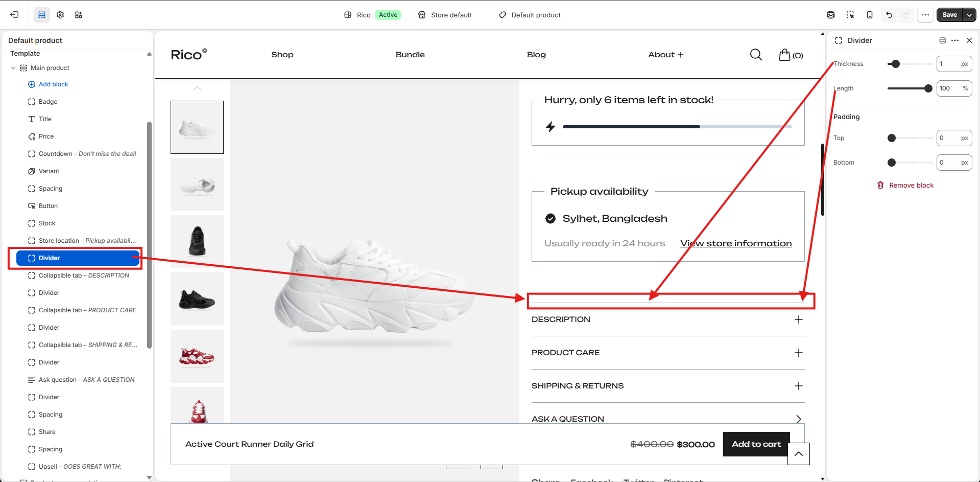This screenshot has width=980, height=482.
Task: Close the Divider settings panel
Action: point(969,40)
